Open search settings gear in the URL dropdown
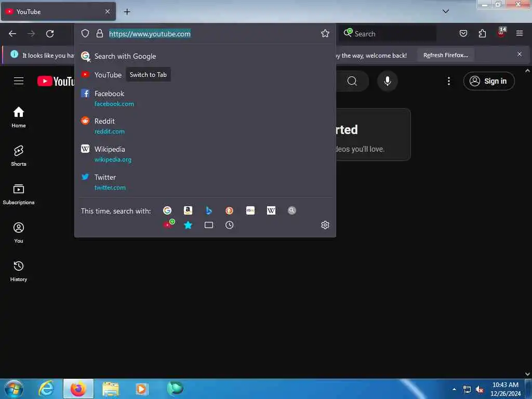Image resolution: width=532 pixels, height=399 pixels. pyautogui.click(x=325, y=225)
